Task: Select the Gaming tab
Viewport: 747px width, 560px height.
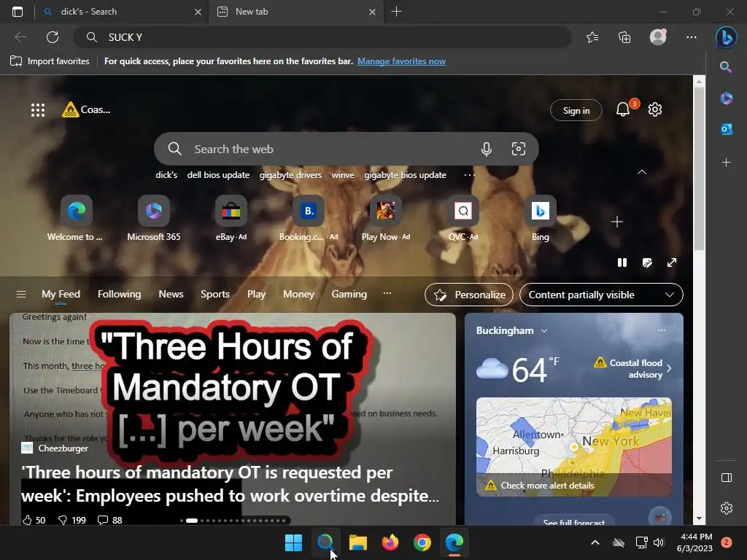Action: pos(349,295)
